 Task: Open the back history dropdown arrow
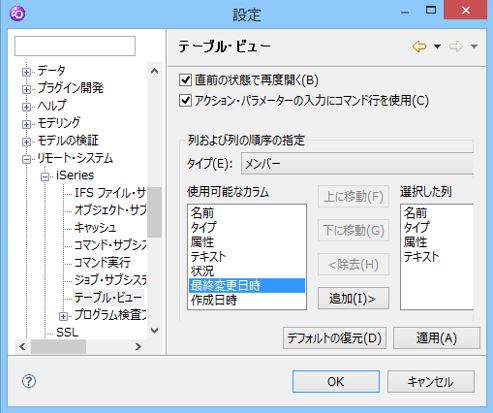[x=437, y=46]
